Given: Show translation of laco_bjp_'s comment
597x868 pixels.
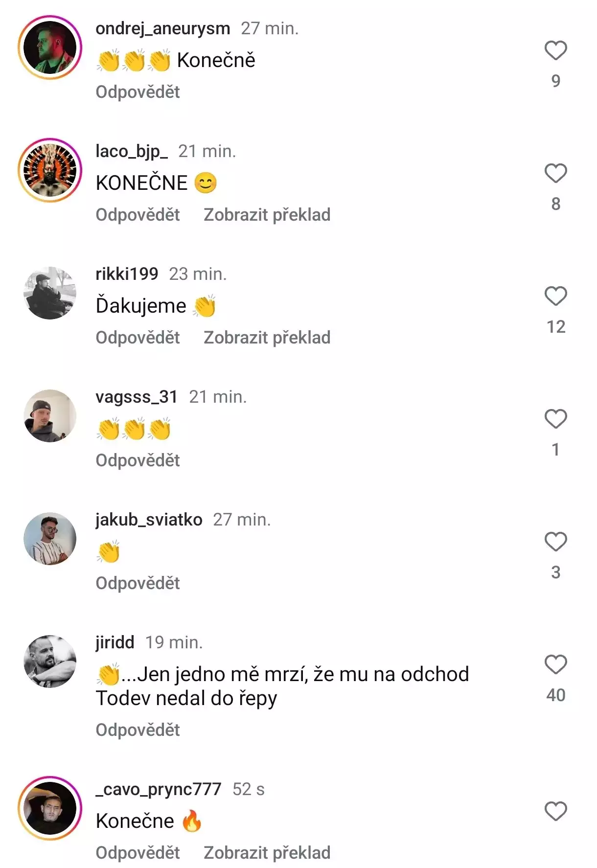Looking at the screenshot, I should 267,215.
